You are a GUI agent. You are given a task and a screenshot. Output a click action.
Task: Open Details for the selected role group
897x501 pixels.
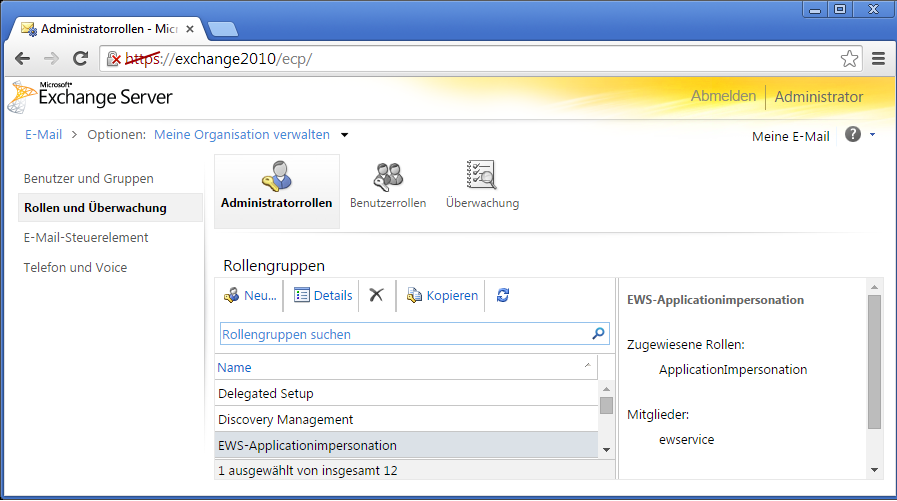[323, 295]
